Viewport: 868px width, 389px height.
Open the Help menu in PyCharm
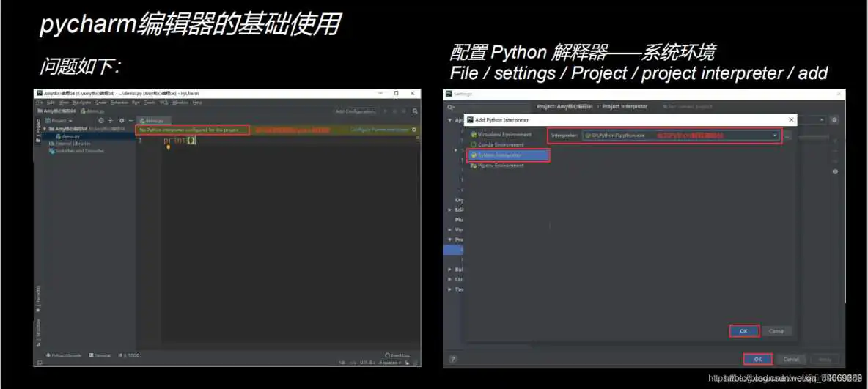pyautogui.click(x=198, y=103)
